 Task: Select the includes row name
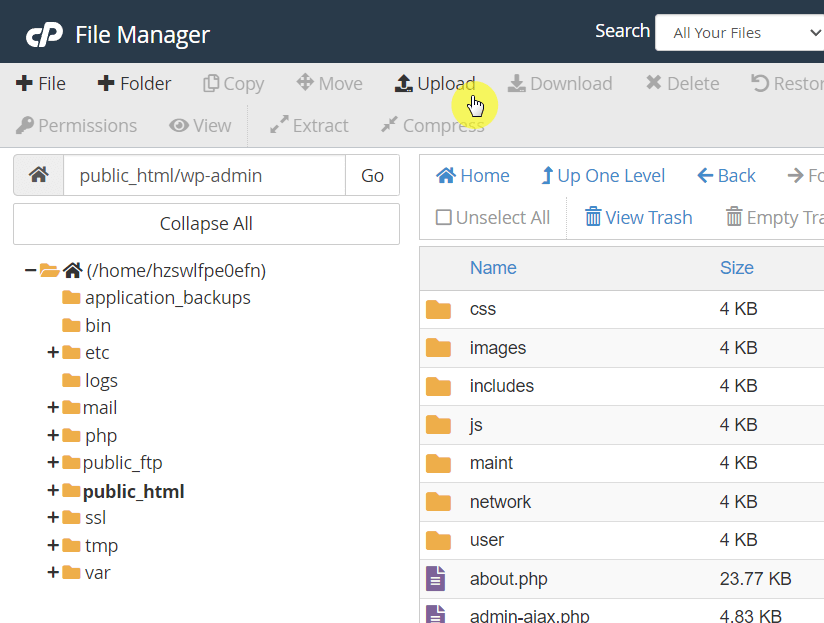pos(501,386)
